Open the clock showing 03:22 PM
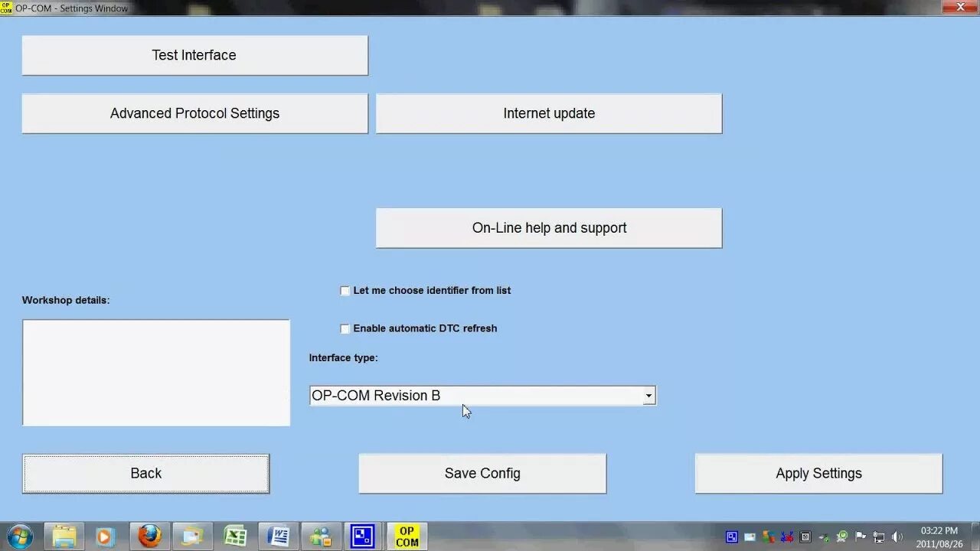This screenshot has height=551, width=980. 939,537
